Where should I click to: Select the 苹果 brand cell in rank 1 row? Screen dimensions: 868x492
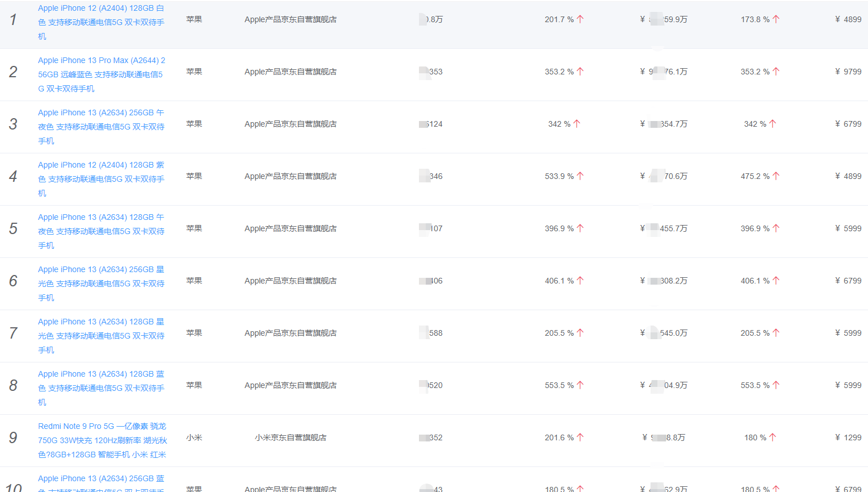(194, 19)
